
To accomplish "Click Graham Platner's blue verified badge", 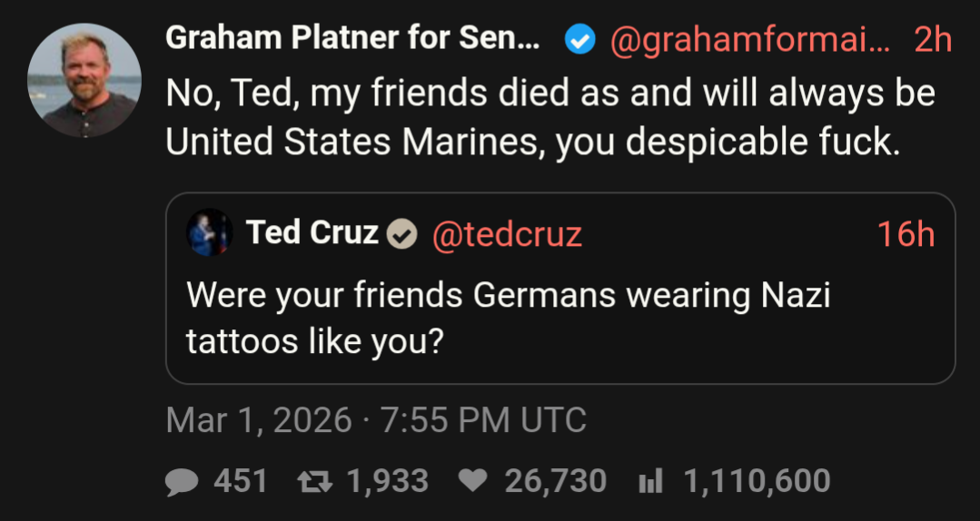I will (579, 40).
